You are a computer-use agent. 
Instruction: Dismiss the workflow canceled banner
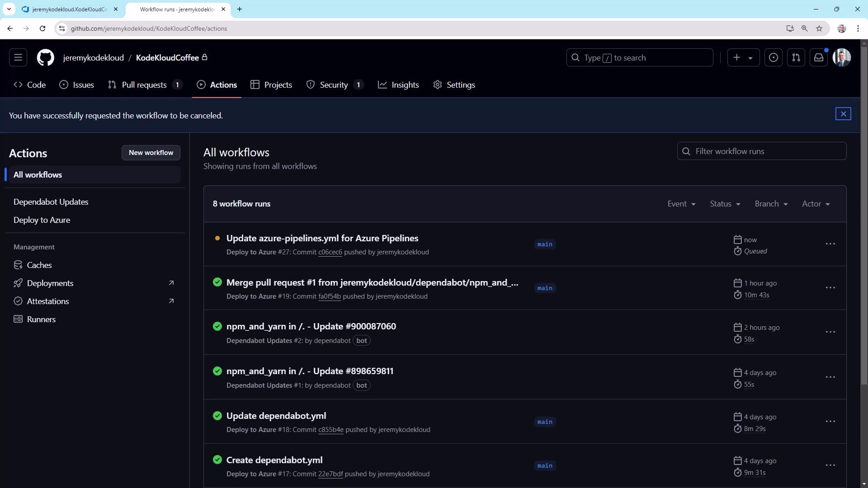(x=843, y=114)
